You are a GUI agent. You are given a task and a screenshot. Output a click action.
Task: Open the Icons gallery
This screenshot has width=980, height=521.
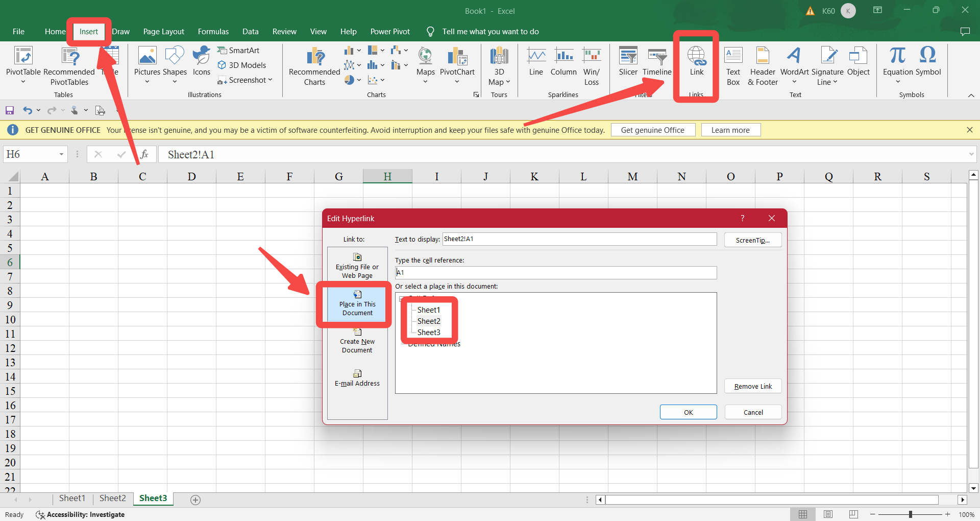tap(201, 61)
